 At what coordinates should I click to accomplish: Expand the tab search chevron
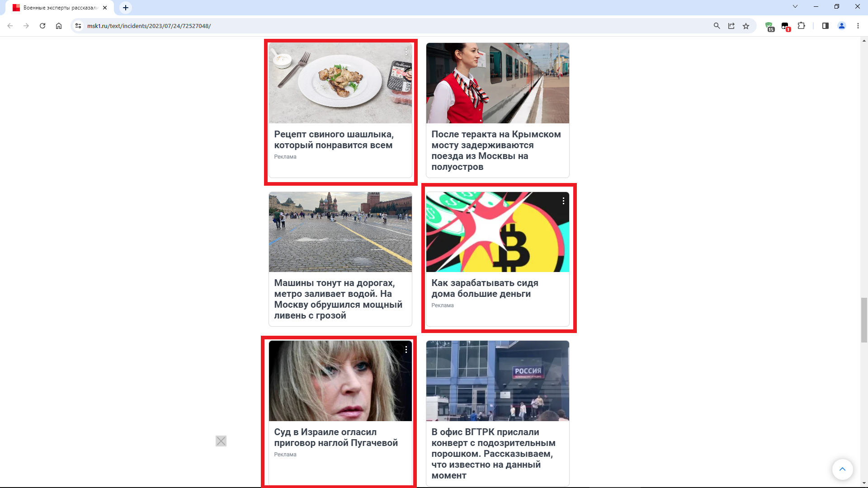click(x=795, y=6)
